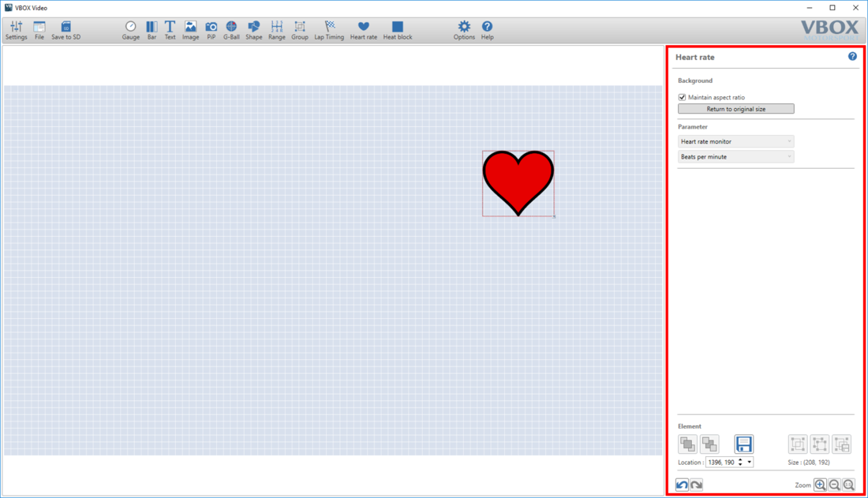The height and width of the screenshot is (498, 868).
Task: Open the Options gear
Action: click(464, 31)
